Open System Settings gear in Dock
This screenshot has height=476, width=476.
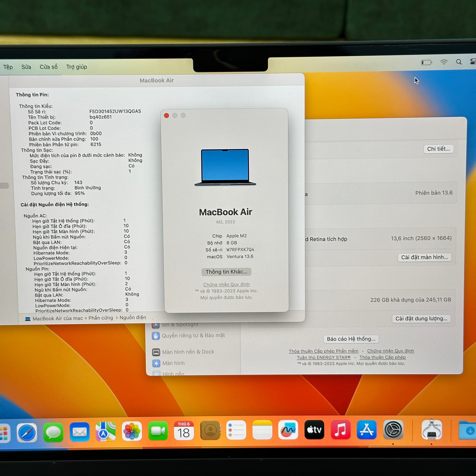click(393, 430)
